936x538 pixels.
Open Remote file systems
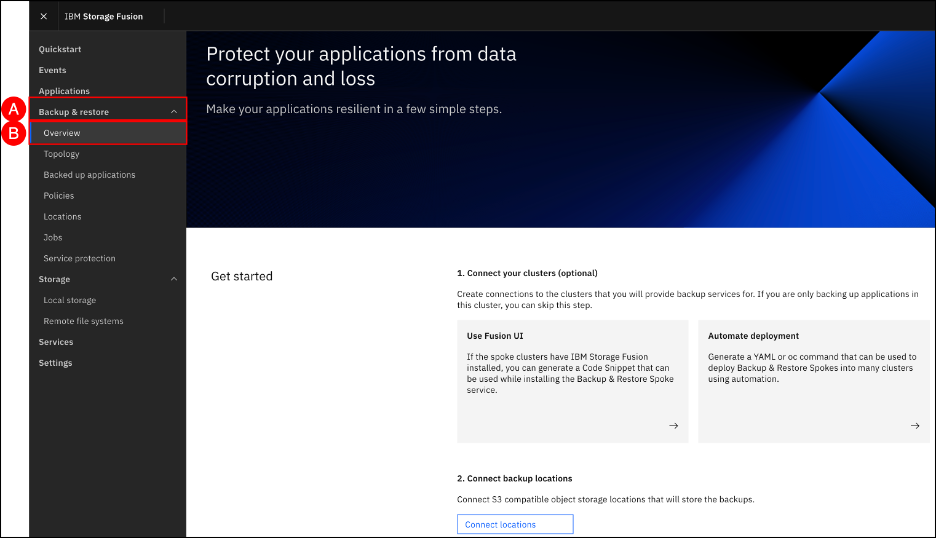pyautogui.click(x=83, y=322)
